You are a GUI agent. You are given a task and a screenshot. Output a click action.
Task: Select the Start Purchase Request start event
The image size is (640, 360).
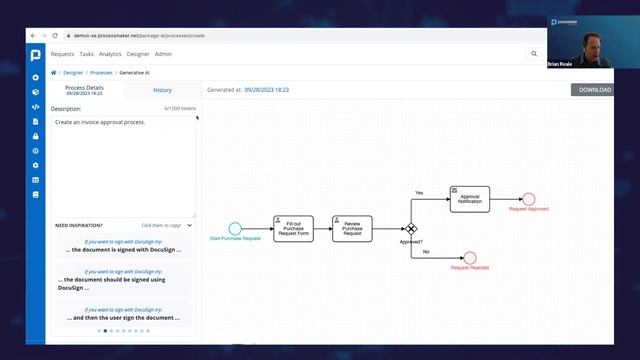pos(235,229)
